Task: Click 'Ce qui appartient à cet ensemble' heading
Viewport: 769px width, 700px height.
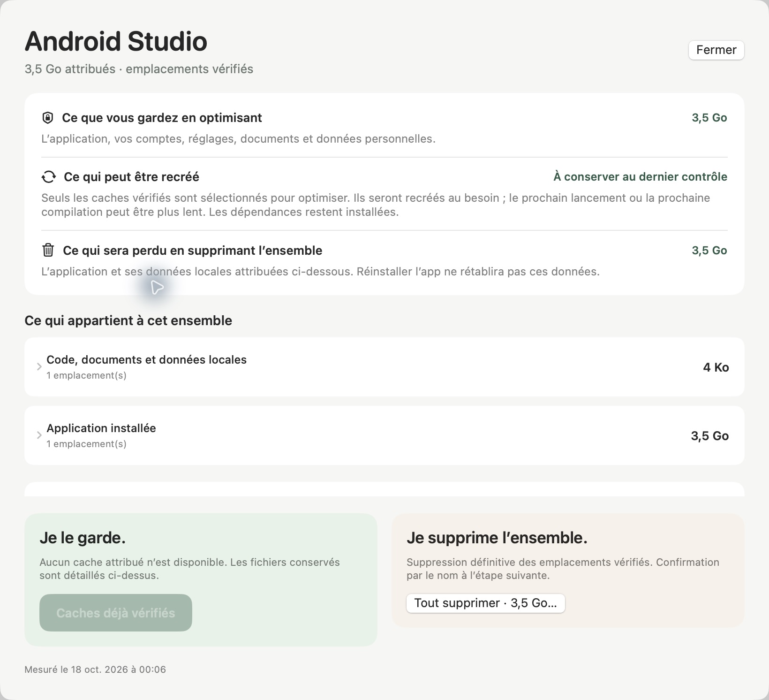Action: coord(128,320)
